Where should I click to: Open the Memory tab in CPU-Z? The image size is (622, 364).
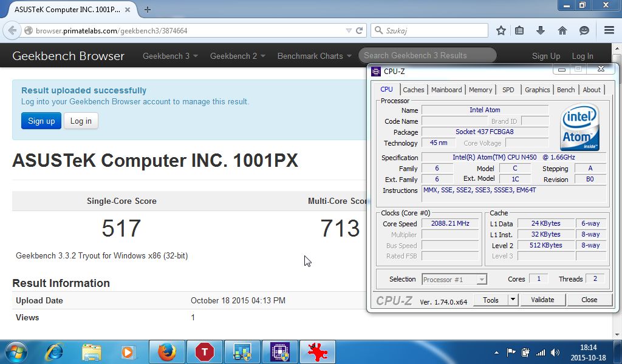(x=480, y=90)
